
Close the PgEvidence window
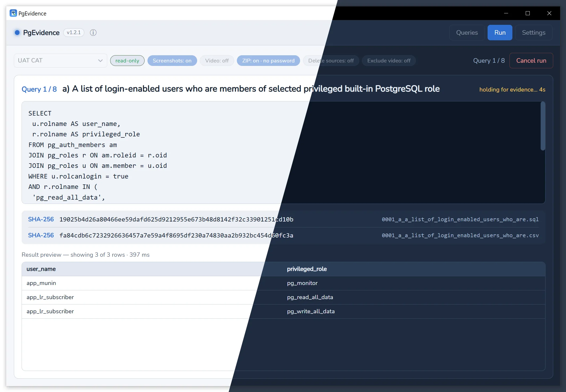(x=549, y=13)
